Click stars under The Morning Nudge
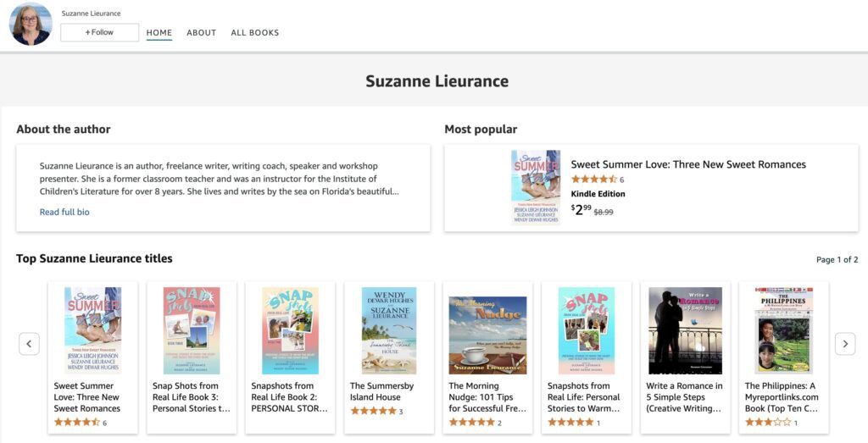868x443 pixels. [471, 423]
